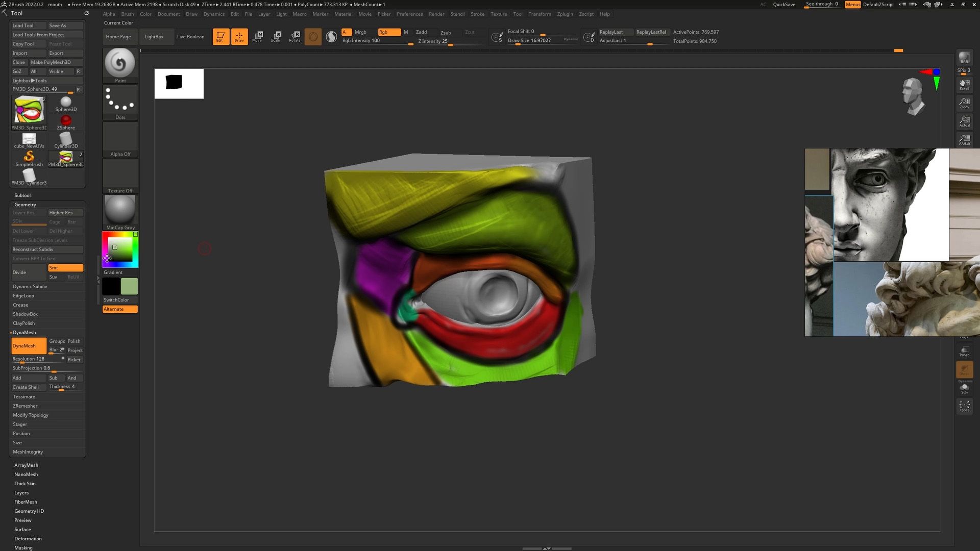
Task: Expand the Deformation subpalette
Action: (x=28, y=538)
